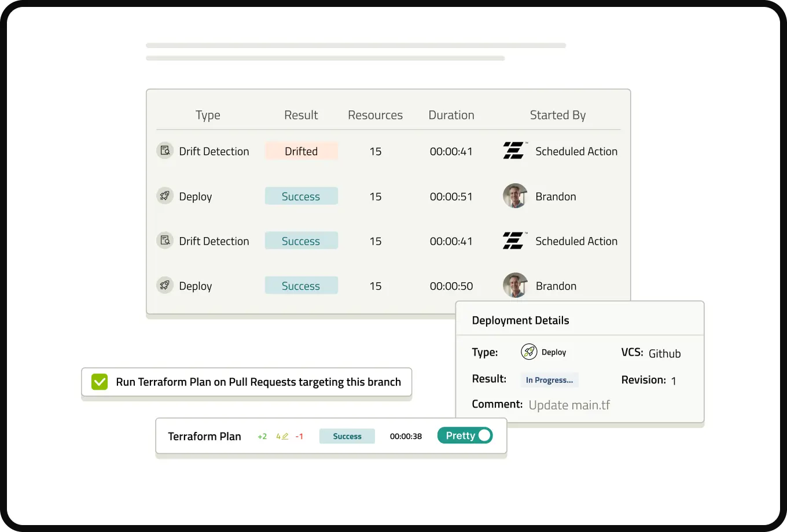Click the Deploy rocket icon in Deployment Details

529,352
